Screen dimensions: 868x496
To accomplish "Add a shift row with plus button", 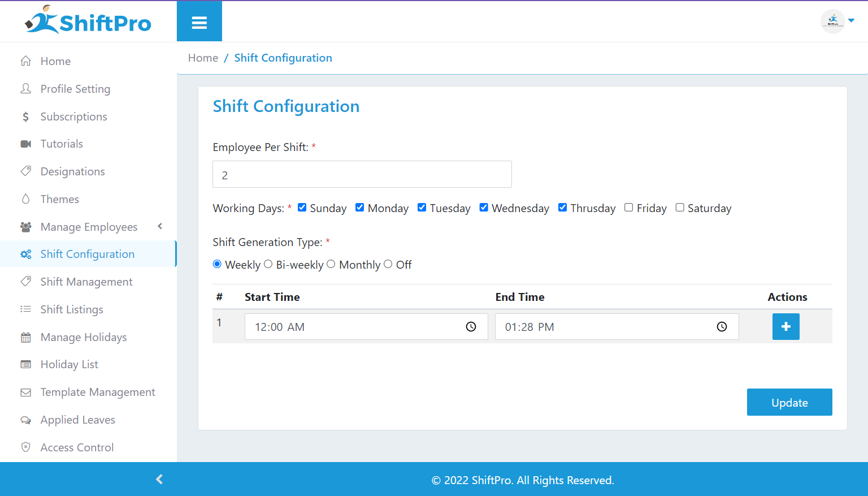I will (785, 327).
